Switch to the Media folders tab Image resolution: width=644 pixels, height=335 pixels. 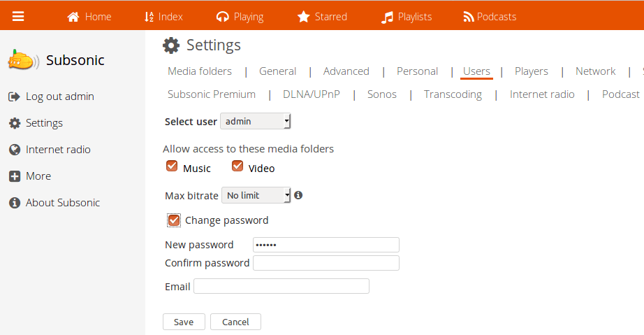(x=200, y=71)
